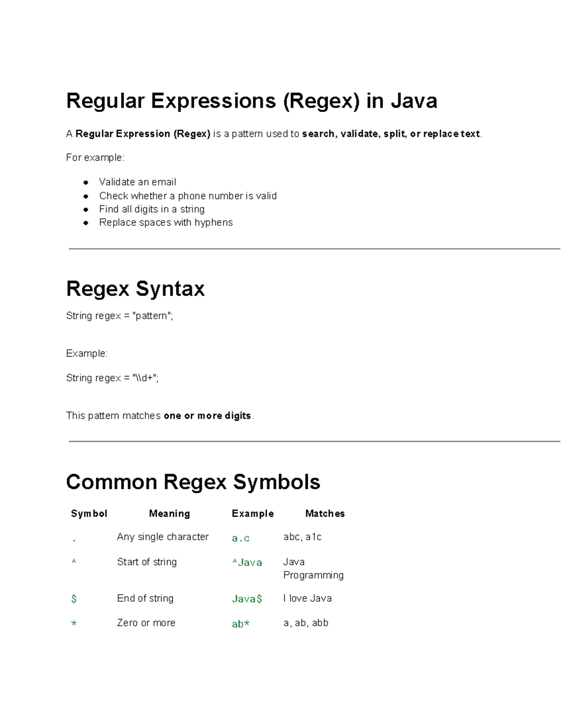The height and width of the screenshot is (728, 563).
Task: Click the 'Find all digits in a string' bullet
Action: click(x=152, y=209)
